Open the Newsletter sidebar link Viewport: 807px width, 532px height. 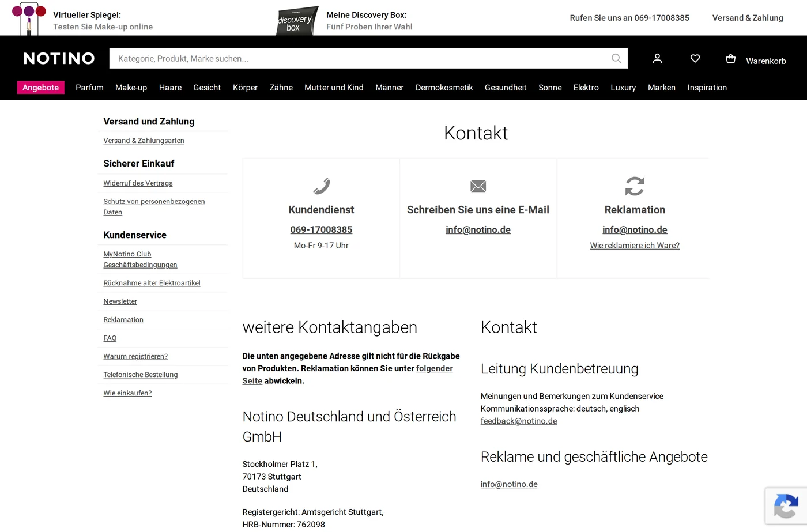coord(120,301)
